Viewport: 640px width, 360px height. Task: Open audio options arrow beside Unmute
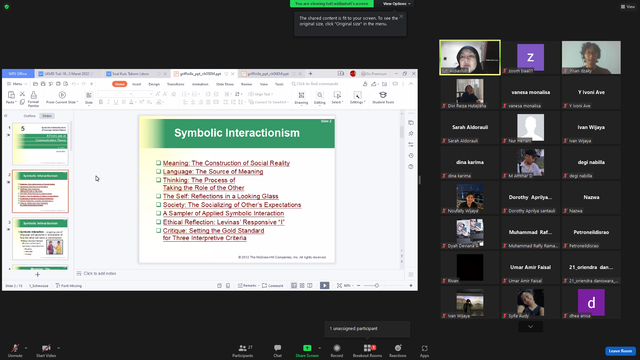coord(26,348)
